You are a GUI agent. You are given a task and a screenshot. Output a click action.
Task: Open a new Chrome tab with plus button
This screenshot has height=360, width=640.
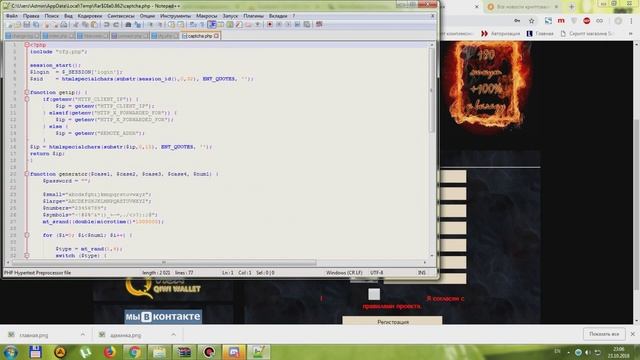pos(571,7)
